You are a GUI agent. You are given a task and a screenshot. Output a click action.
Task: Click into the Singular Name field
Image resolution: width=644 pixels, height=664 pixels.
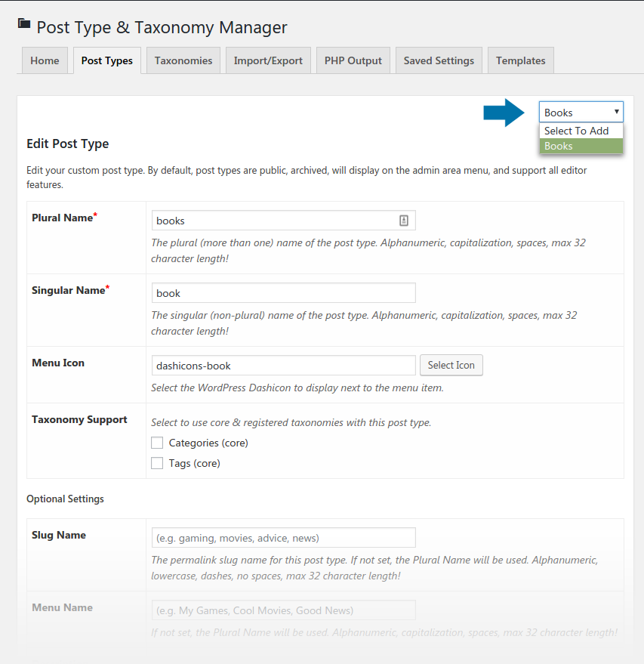pos(283,293)
